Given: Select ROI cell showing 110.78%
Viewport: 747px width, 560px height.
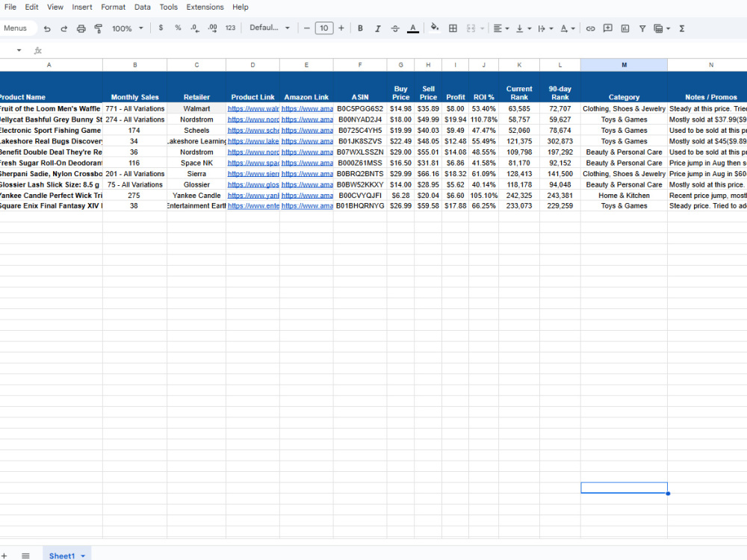Looking at the screenshot, I should [483, 119].
